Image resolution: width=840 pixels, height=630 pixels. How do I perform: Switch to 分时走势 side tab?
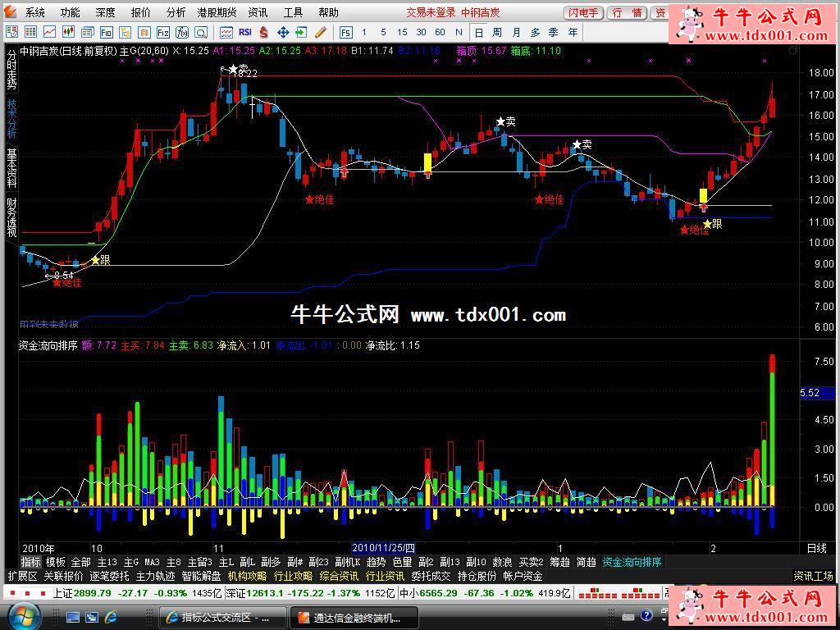(11, 71)
